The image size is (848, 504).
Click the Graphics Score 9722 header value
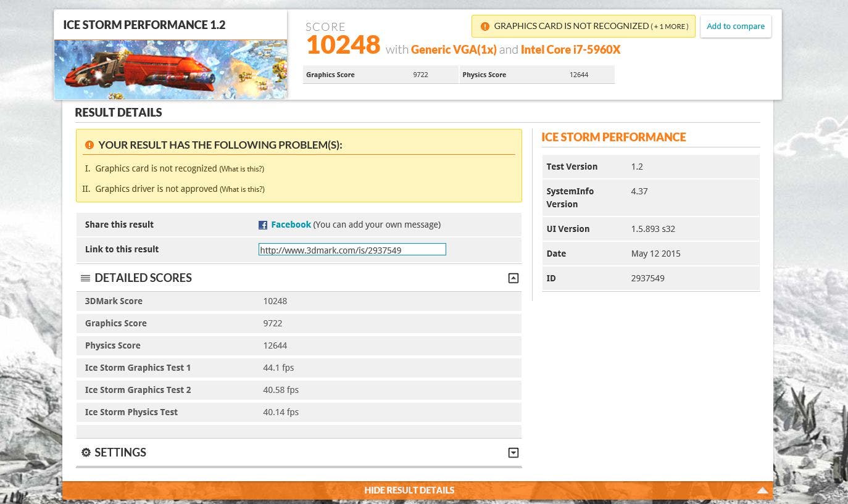coord(420,75)
